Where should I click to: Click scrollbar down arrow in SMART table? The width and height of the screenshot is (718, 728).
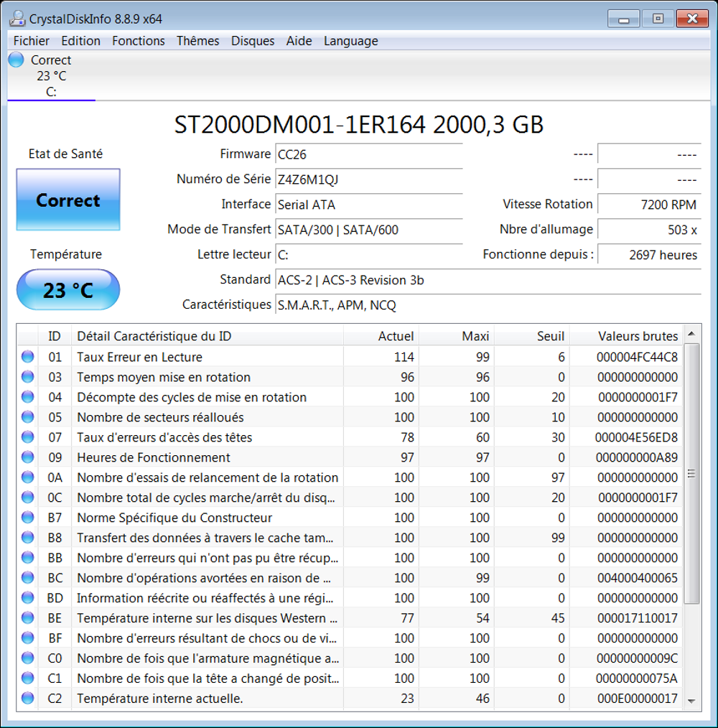[691, 701]
